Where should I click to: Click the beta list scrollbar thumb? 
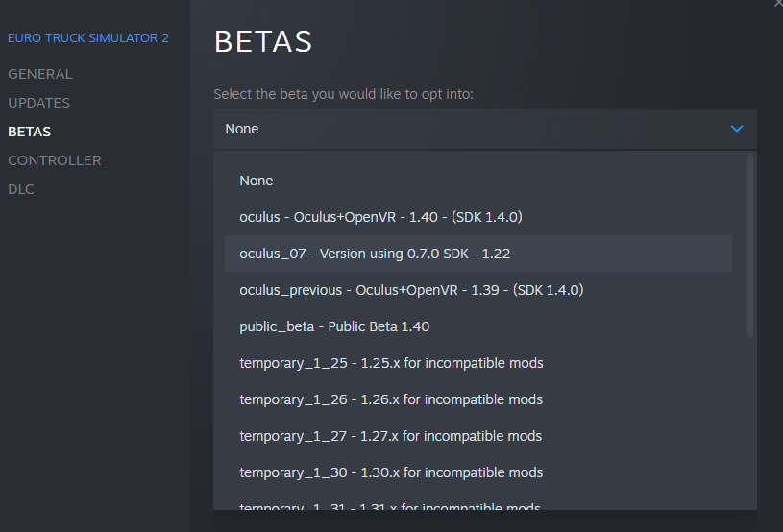coord(749,246)
